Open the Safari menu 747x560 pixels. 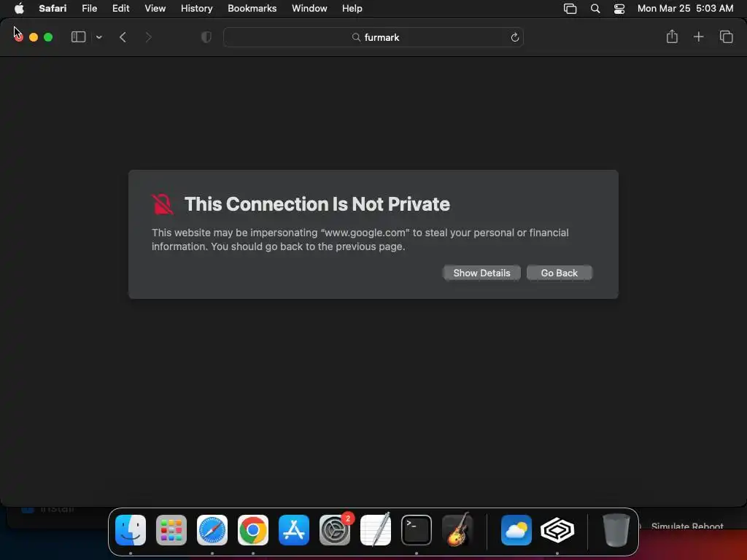tap(53, 8)
